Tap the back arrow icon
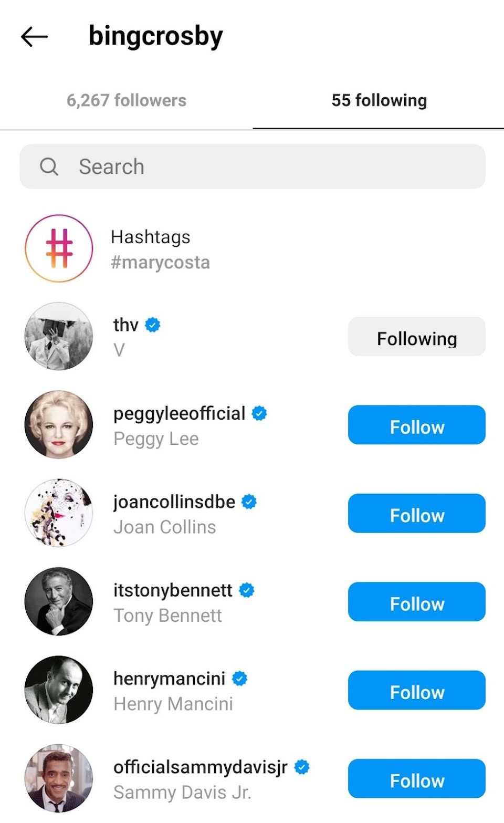The width and height of the screenshot is (504, 823). [35, 37]
